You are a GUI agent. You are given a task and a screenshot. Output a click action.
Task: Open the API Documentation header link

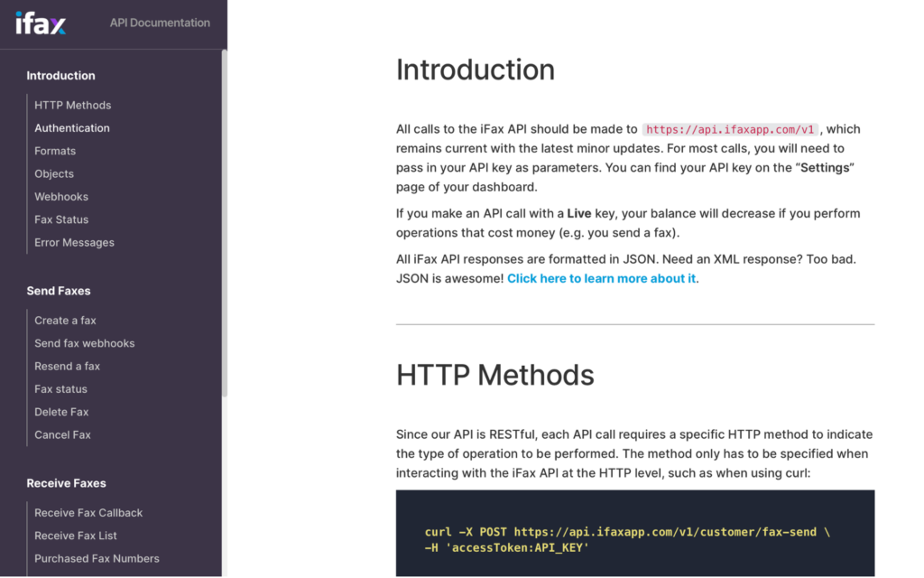pyautogui.click(x=160, y=23)
